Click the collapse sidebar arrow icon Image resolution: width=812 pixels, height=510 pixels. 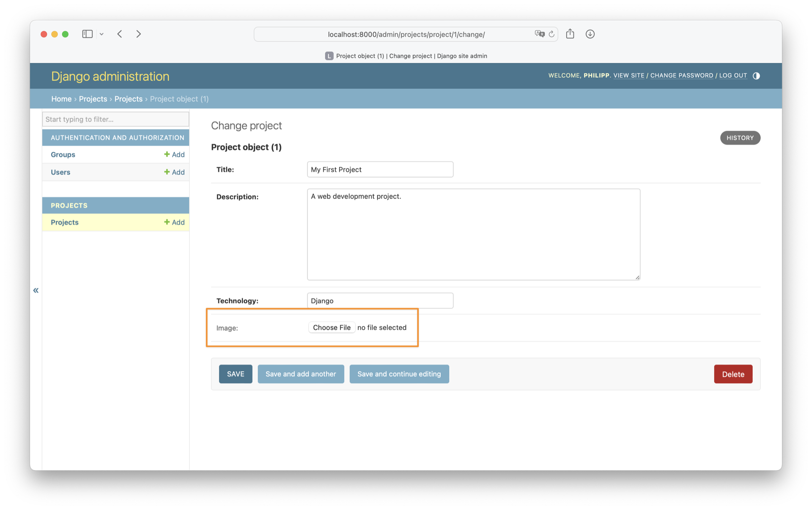(36, 289)
